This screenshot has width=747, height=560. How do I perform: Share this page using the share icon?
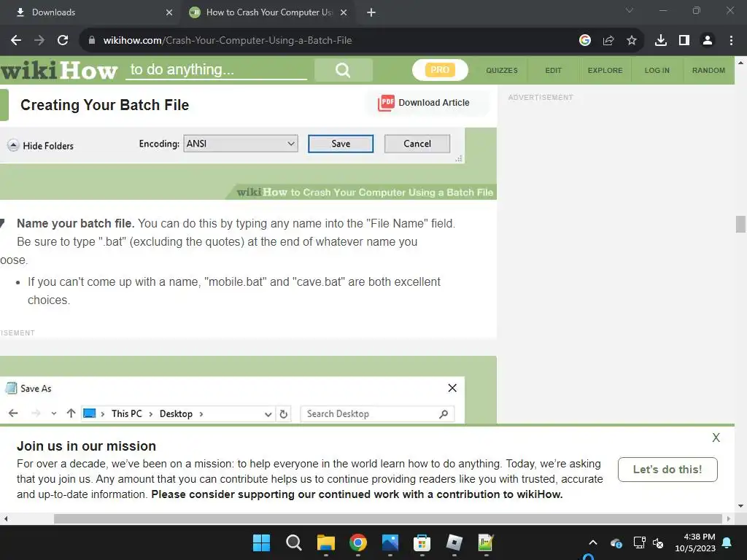tap(608, 41)
